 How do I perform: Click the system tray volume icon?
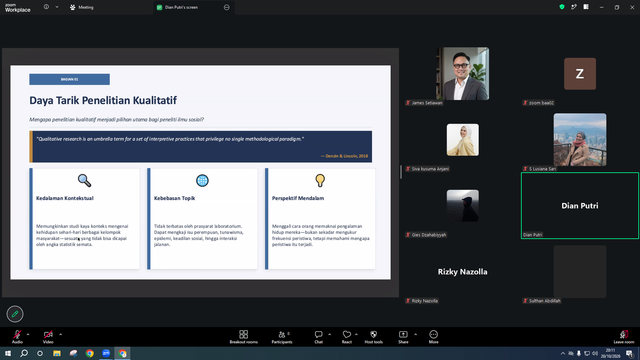click(x=595, y=353)
